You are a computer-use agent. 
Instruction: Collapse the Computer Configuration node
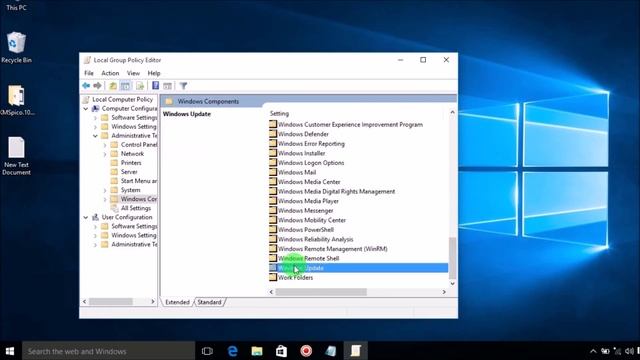click(x=86, y=109)
